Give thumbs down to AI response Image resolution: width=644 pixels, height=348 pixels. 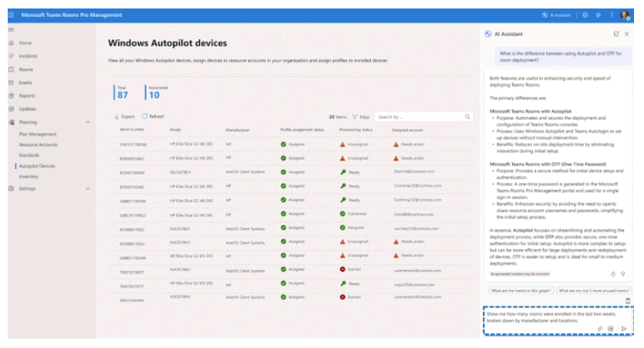(622, 274)
